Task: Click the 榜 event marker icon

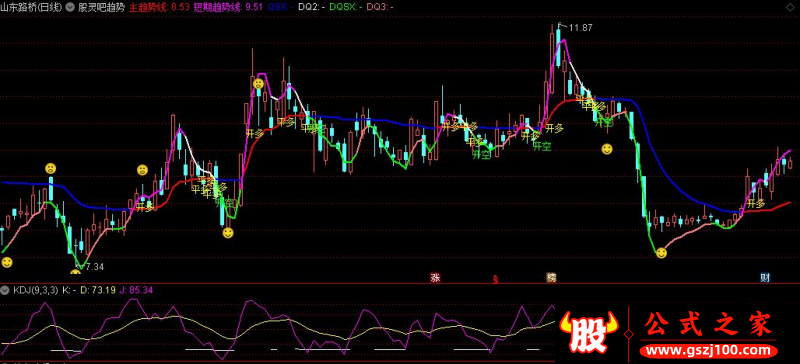Action: [x=552, y=278]
